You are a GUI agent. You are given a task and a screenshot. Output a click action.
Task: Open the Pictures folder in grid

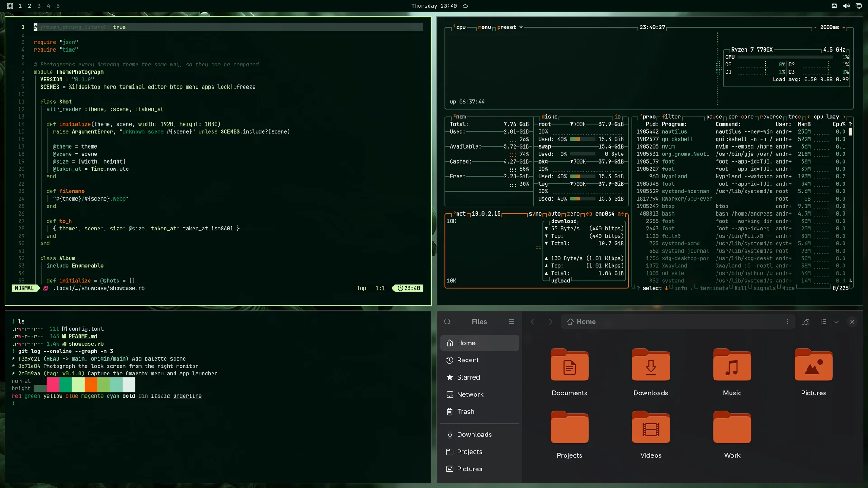point(813,372)
